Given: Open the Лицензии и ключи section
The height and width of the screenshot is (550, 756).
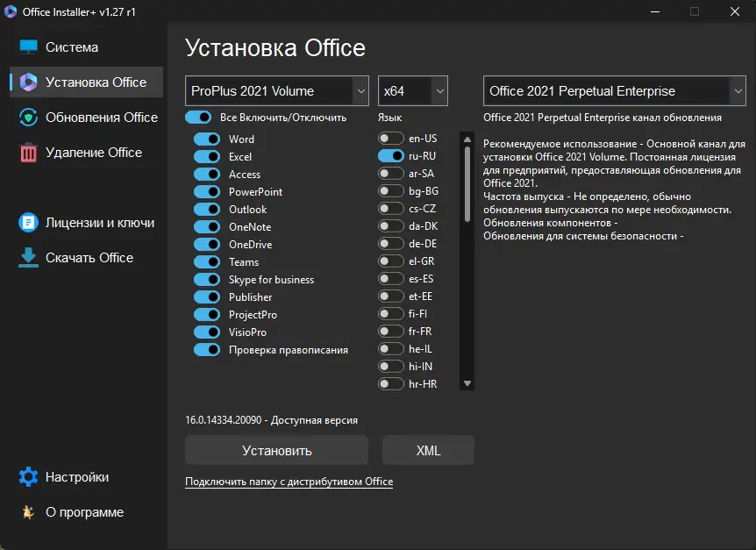Looking at the screenshot, I should pos(99,223).
